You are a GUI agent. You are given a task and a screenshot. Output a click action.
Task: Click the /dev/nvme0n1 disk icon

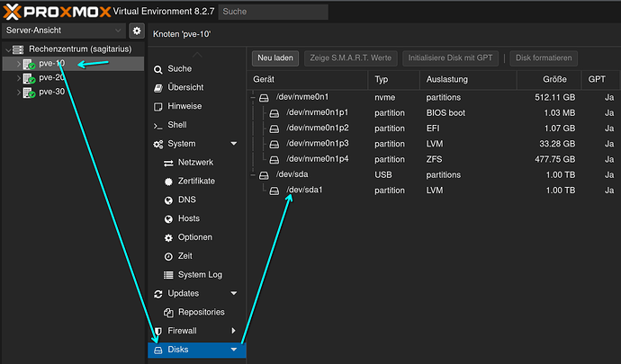pos(264,98)
